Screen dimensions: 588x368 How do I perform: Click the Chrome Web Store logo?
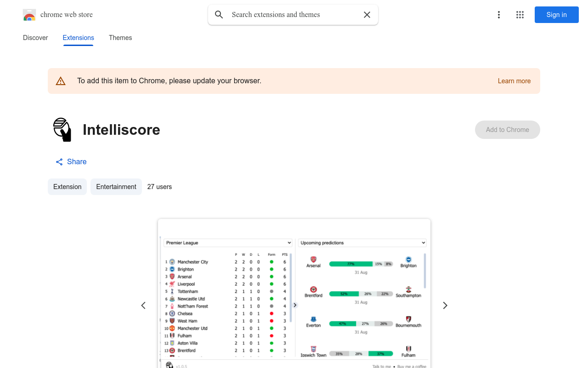click(x=29, y=15)
